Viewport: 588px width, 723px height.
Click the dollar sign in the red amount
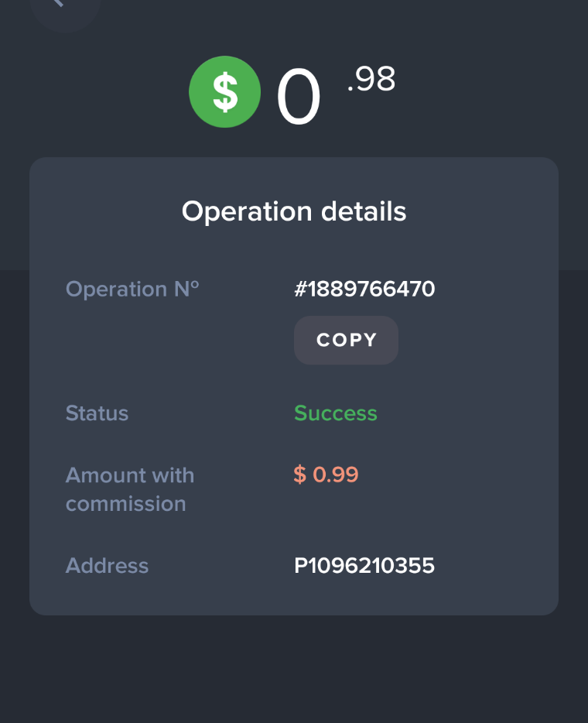[299, 475]
